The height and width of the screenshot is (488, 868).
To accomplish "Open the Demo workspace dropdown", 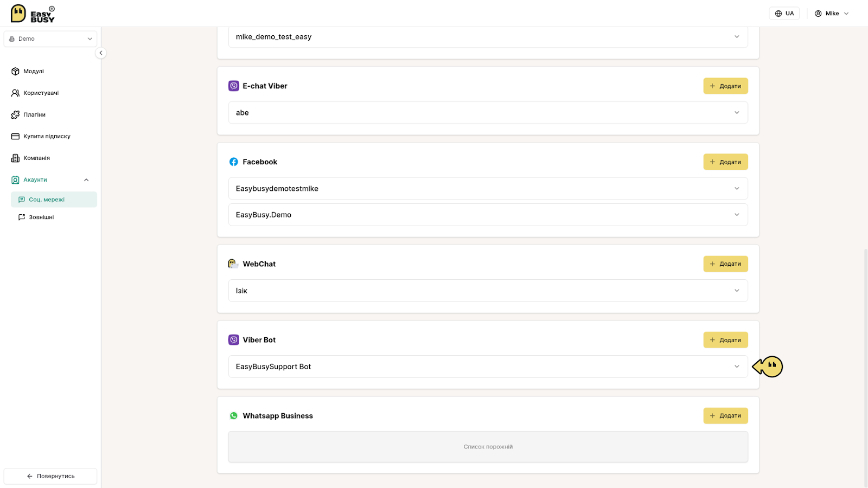I will 50,39.
